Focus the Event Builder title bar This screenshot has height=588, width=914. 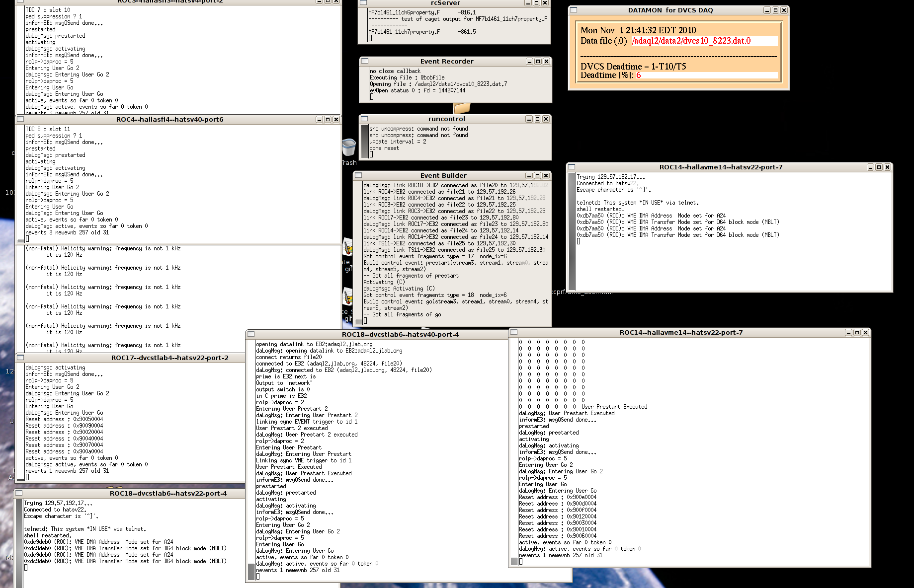click(443, 175)
